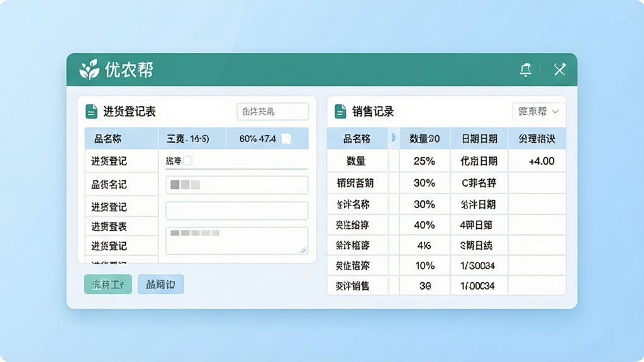Image resolution: width=644 pixels, height=362 pixels.
Task: Click the 40% cell in the sales table
Action: (425, 225)
